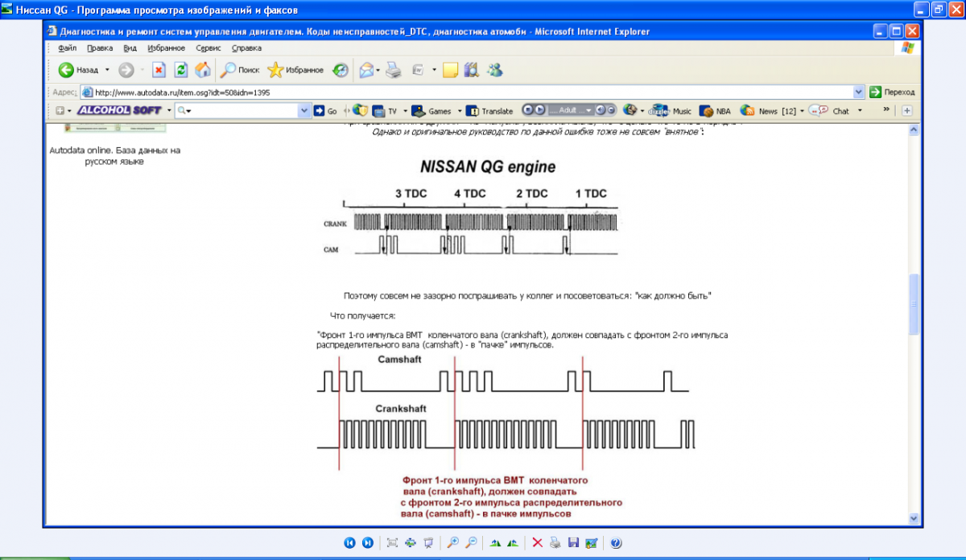
Task: Click the grey Forward arrow button
Action: [x=126, y=70]
